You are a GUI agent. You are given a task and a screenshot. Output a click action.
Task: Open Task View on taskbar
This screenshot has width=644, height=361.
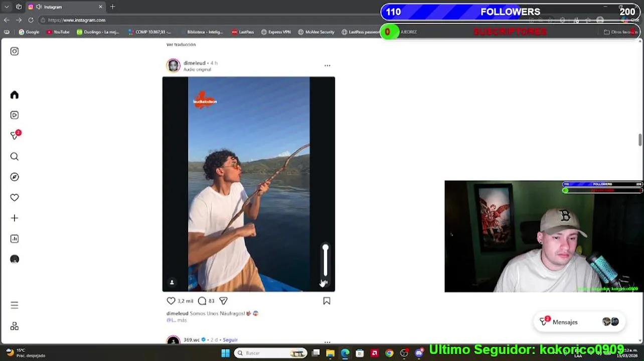coord(316,353)
